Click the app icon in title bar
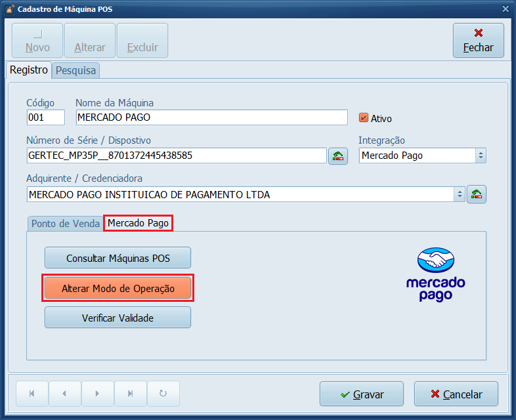This screenshot has height=420, width=516. (10, 9)
